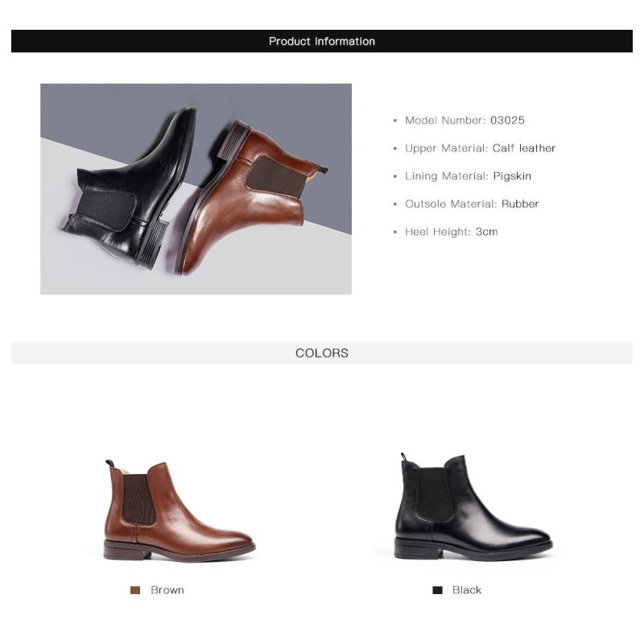Click the Black color label
This screenshot has height=644, width=644.
[467, 590]
